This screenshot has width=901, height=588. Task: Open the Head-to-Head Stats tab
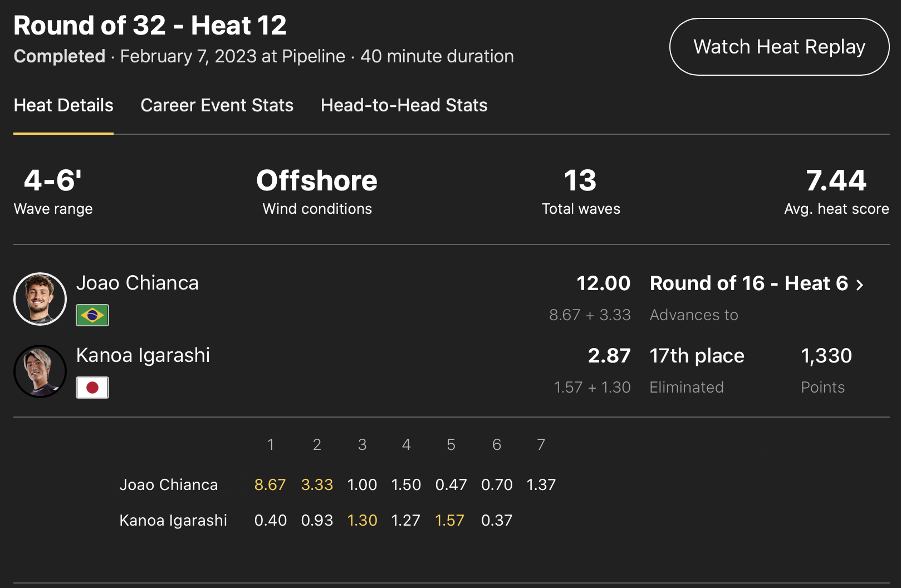pos(404,105)
